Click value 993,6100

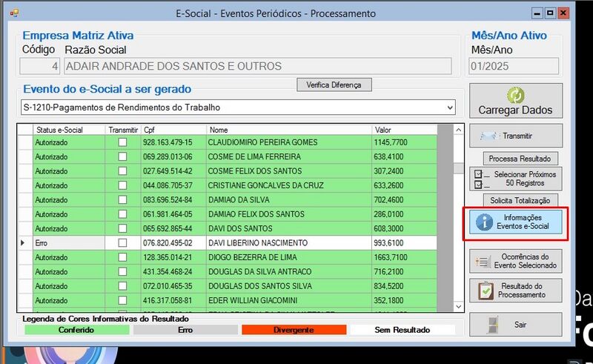pyautogui.click(x=388, y=243)
